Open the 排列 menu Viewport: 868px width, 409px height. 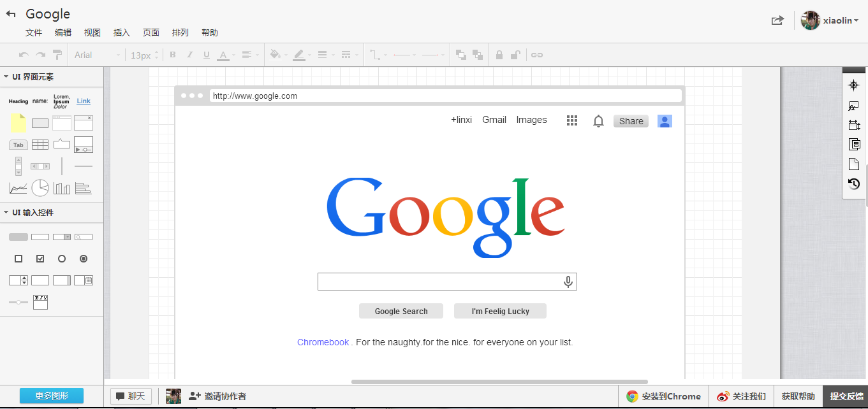point(180,32)
